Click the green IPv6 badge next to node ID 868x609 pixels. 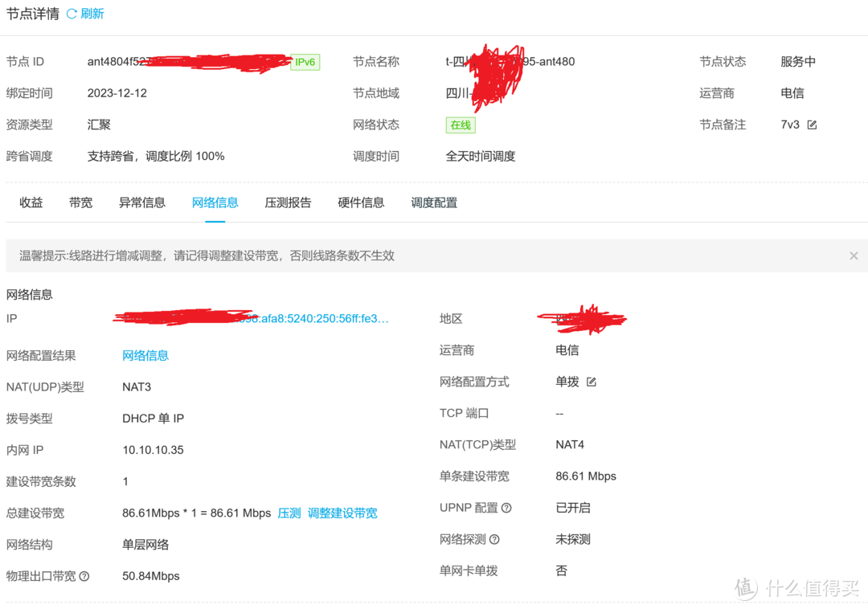click(305, 62)
